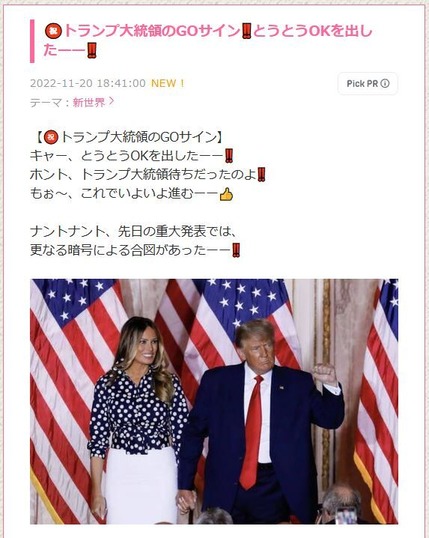Open the Pick PR button

pos(368,83)
